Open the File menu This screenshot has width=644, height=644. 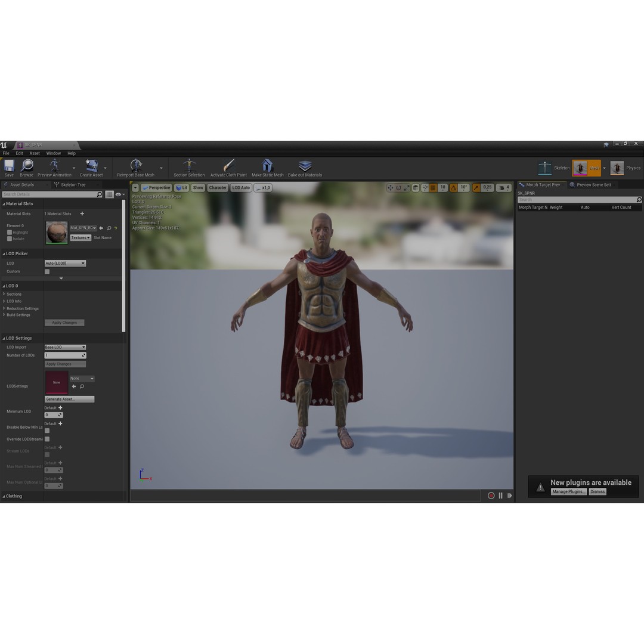(6, 153)
